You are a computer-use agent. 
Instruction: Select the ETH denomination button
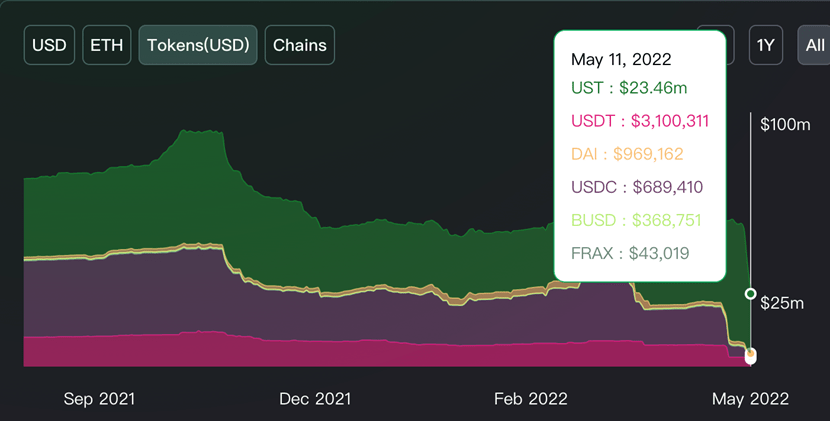tap(106, 45)
